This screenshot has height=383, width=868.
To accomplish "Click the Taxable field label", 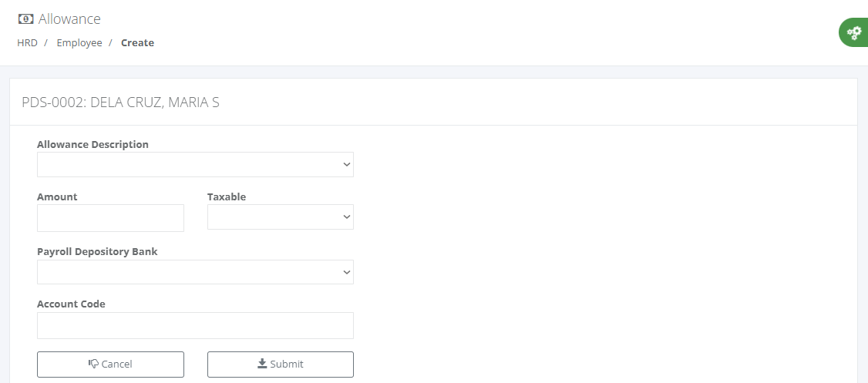I will (227, 197).
